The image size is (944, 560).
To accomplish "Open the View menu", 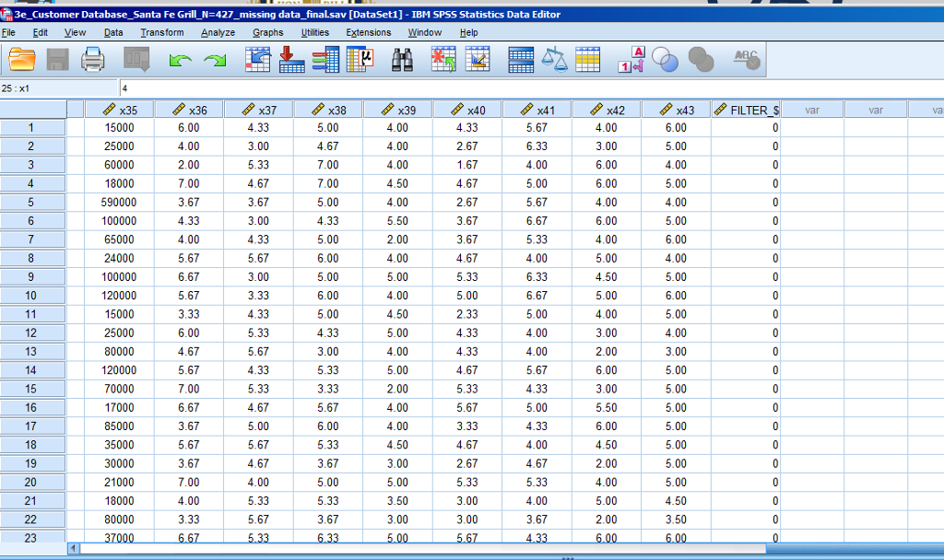I will (x=76, y=32).
